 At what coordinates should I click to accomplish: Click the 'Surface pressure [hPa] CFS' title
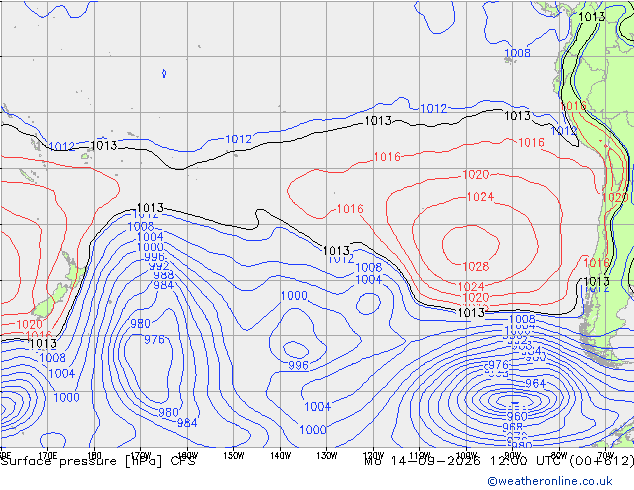(x=98, y=461)
